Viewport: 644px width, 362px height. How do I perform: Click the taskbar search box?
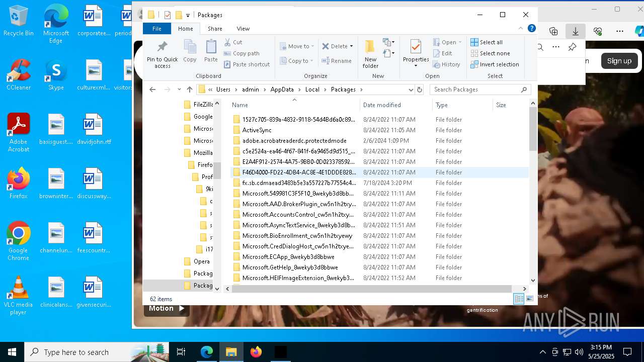[97, 352]
